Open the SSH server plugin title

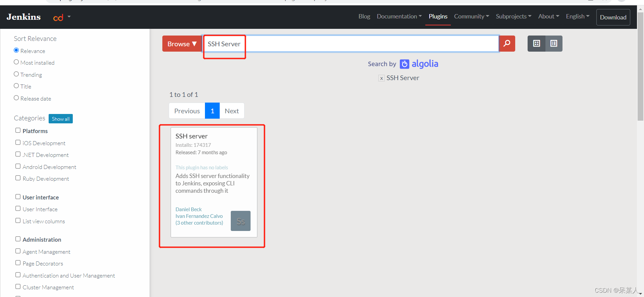[x=192, y=136]
